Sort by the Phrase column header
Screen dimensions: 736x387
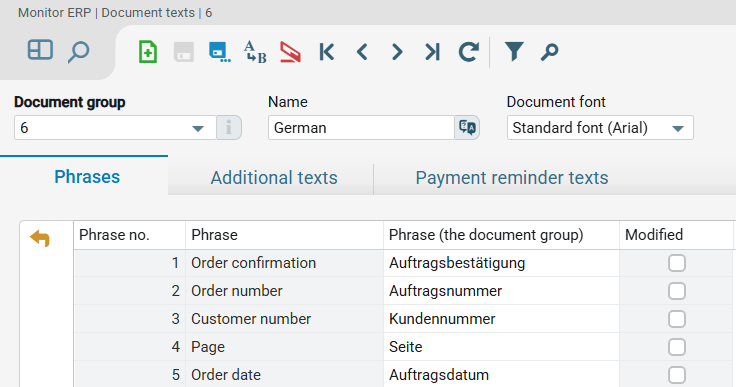tap(284, 235)
